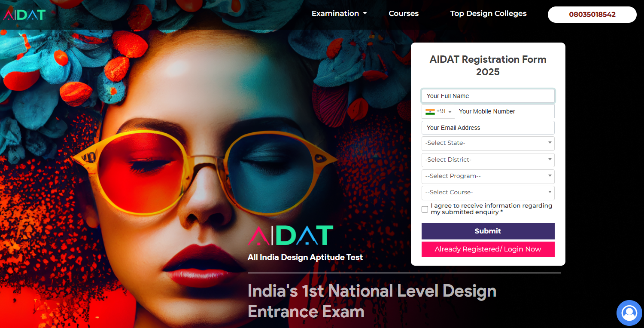Submit the registration form
Image resolution: width=644 pixels, height=328 pixels.
click(x=488, y=231)
